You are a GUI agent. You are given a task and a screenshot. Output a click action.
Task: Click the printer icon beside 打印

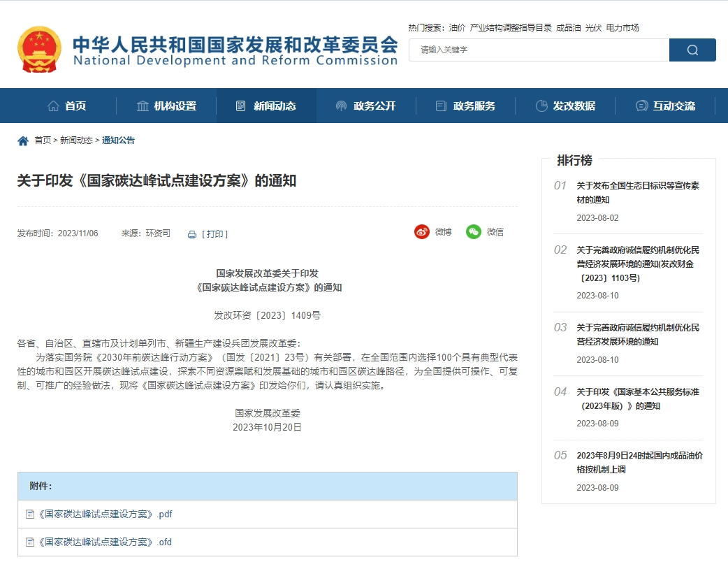coord(192,234)
